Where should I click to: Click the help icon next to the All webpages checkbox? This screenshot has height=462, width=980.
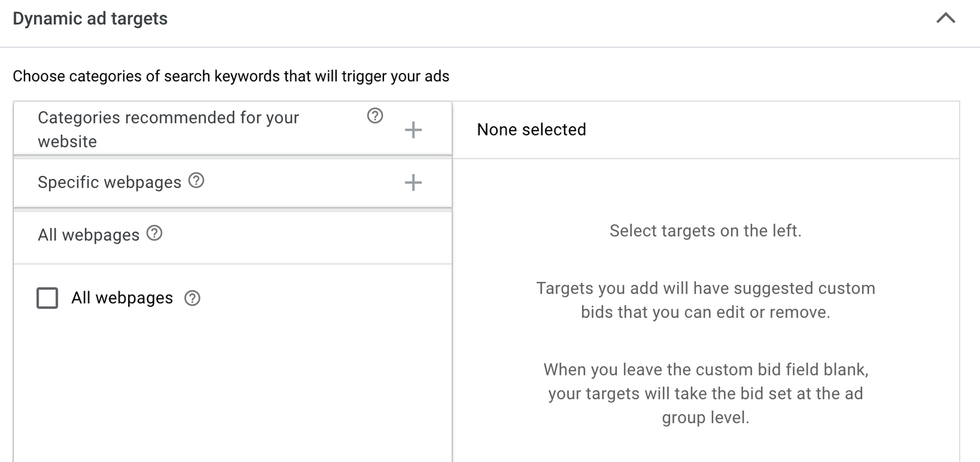point(194,298)
